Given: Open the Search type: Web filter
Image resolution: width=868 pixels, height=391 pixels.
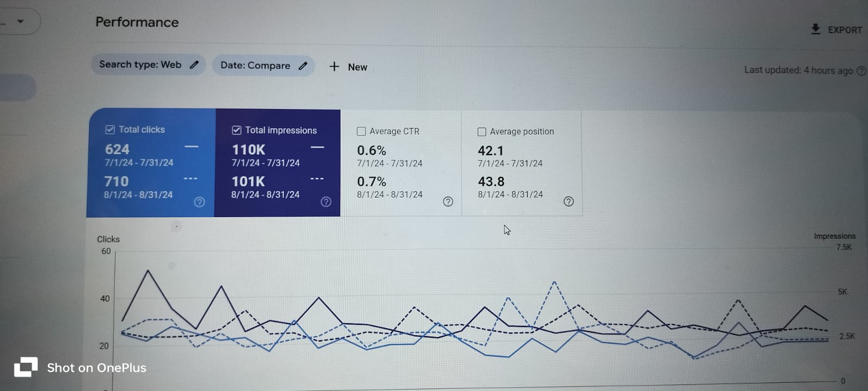Looking at the screenshot, I should 140,65.
